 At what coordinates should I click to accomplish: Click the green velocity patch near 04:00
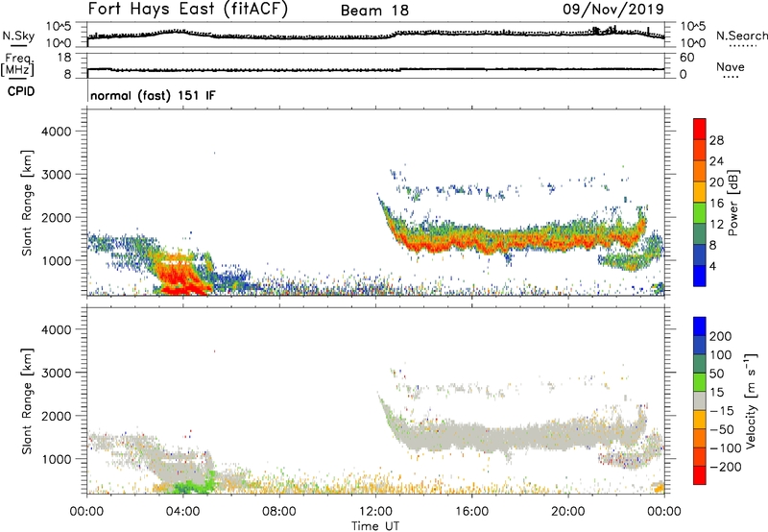(196, 485)
